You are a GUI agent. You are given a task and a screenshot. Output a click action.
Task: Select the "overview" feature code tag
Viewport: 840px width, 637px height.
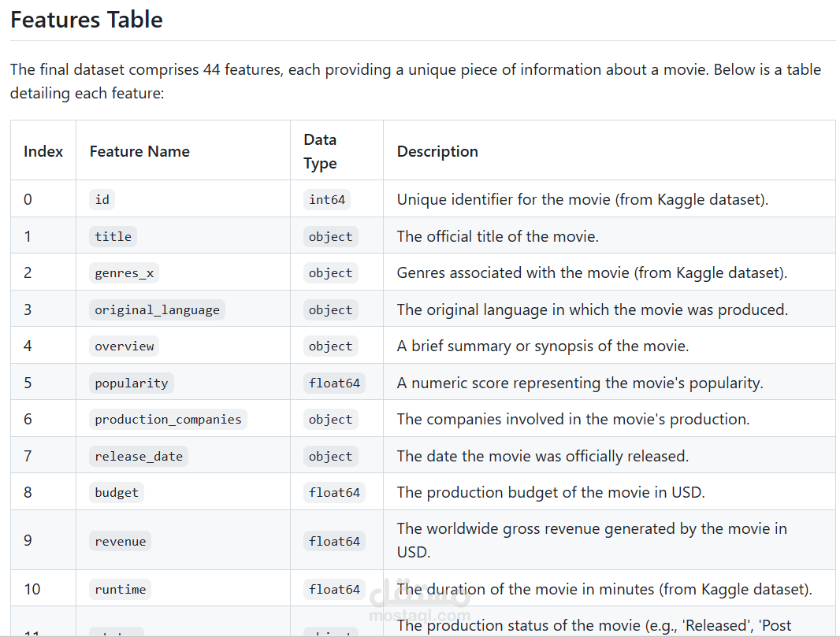[x=125, y=346]
